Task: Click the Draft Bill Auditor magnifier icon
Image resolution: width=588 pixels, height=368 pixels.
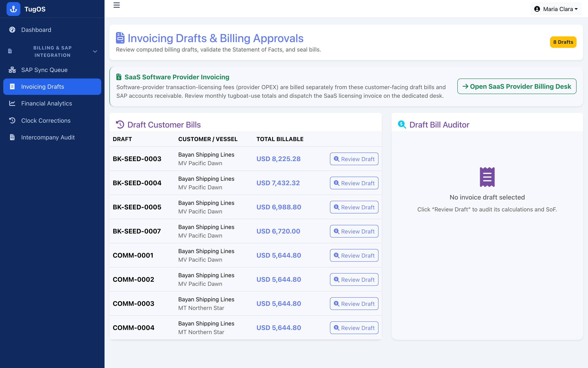Action: (x=402, y=125)
